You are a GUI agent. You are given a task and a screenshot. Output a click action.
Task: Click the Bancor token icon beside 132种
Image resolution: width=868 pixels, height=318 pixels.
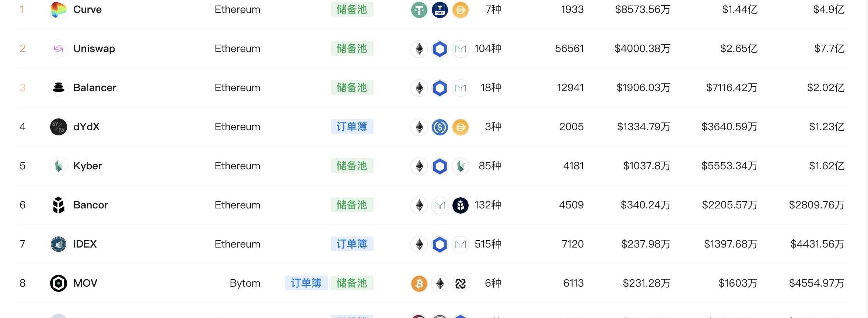tap(460, 205)
